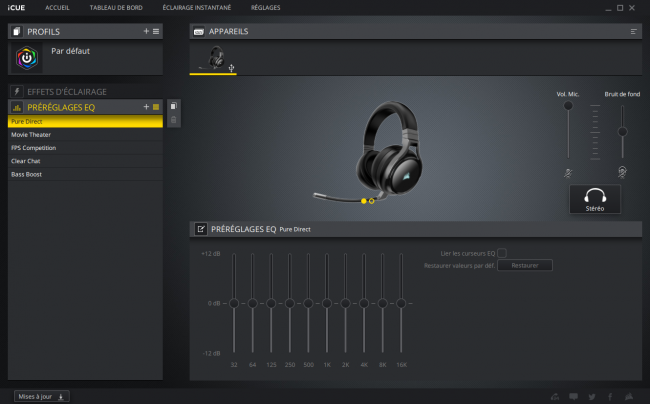Toggle the sidetone mute icon under Bruit de fond
The height and width of the screenshot is (404, 650).
[622, 172]
